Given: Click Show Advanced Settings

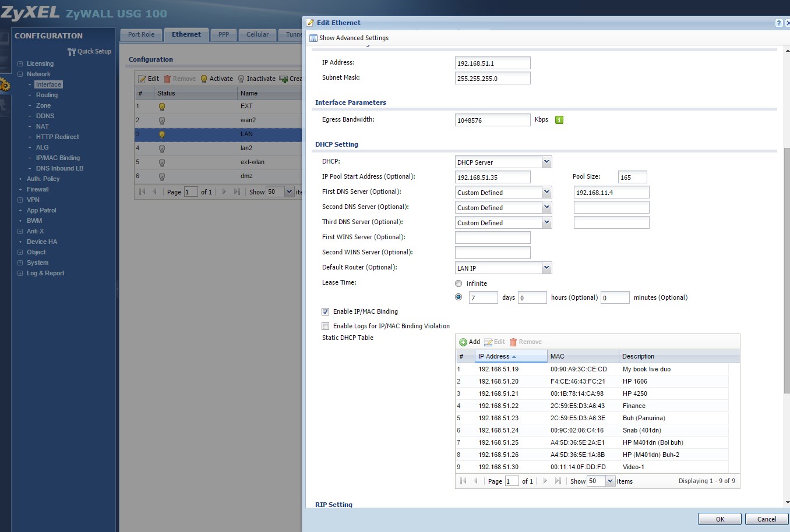Looking at the screenshot, I should pyautogui.click(x=349, y=38).
